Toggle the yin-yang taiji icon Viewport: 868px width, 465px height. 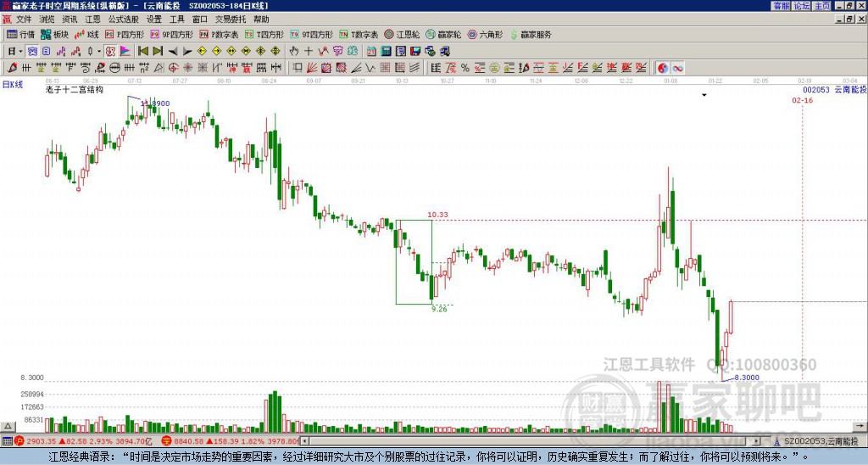[663, 68]
